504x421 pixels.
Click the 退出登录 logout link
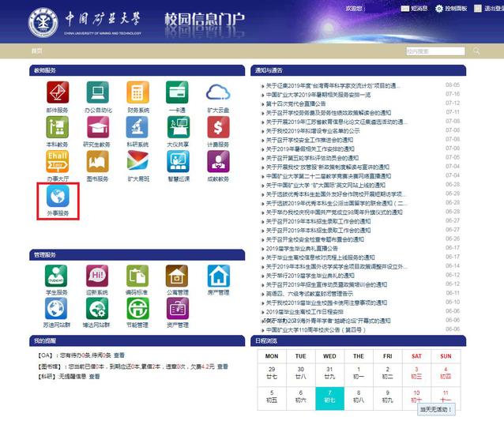tap(489, 9)
